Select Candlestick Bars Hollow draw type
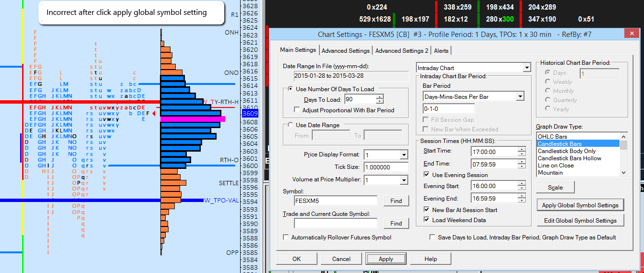 coord(578,158)
